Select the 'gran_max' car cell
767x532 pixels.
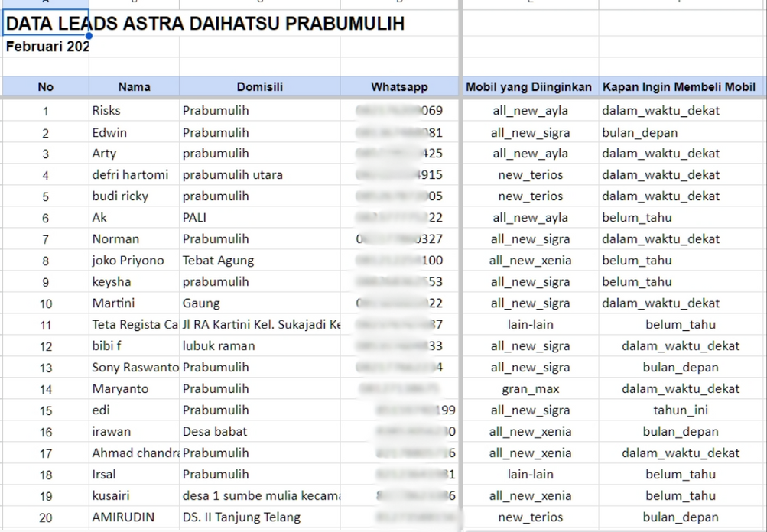click(x=530, y=389)
